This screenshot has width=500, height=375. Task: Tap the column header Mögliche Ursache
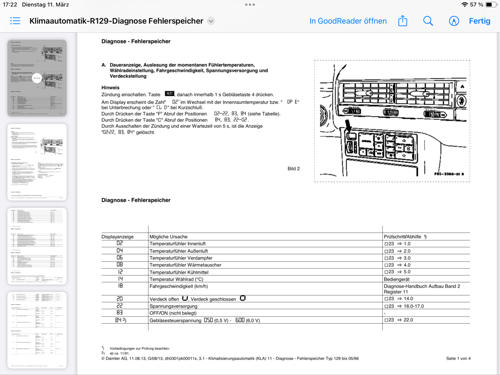pyautogui.click(x=169, y=237)
